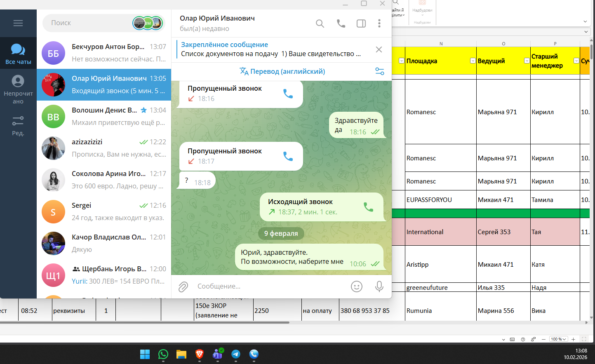Open the three-dot chat options menu
The height and width of the screenshot is (364, 595).
point(379,23)
